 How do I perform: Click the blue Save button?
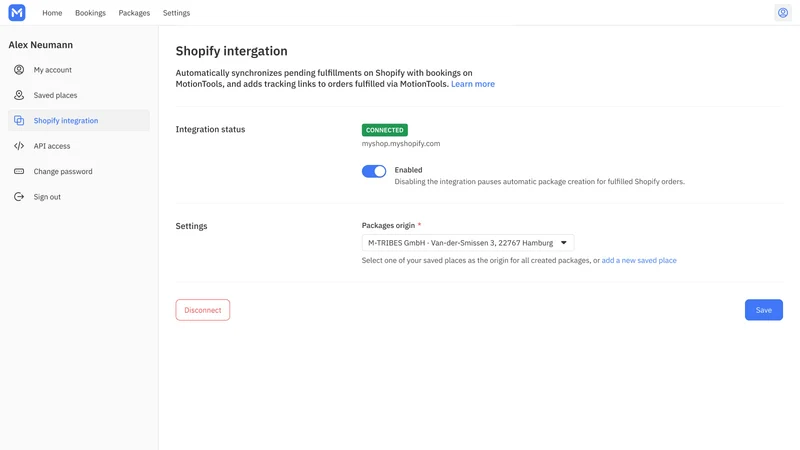763,310
